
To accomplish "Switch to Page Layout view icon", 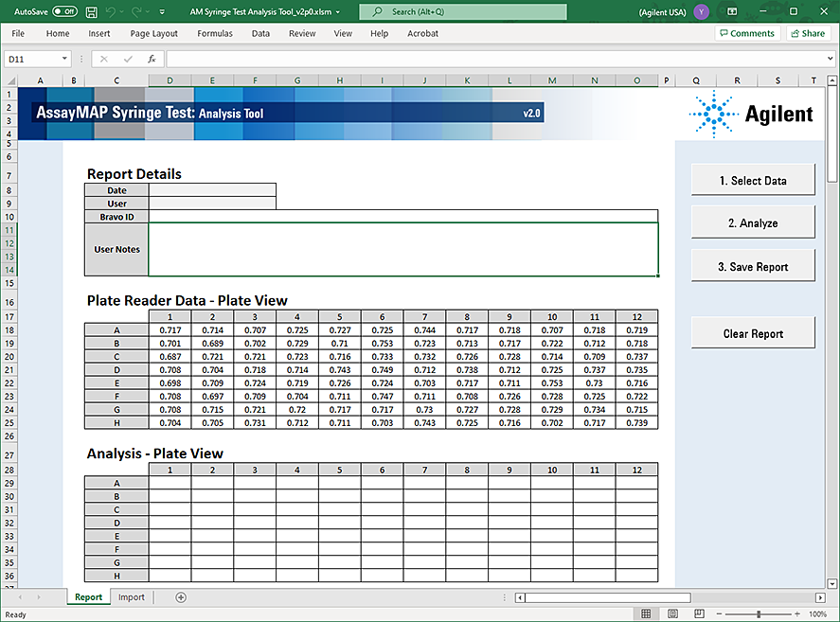I will 673,614.
